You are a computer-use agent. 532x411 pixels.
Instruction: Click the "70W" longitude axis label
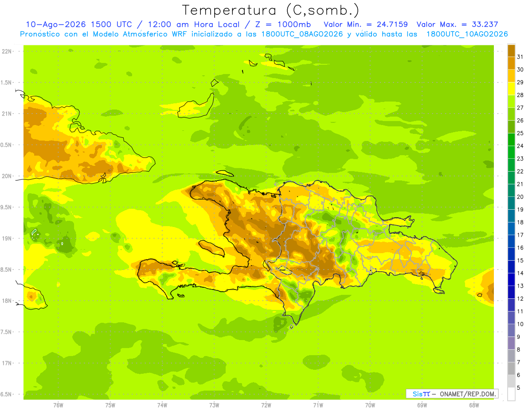tap(370, 405)
